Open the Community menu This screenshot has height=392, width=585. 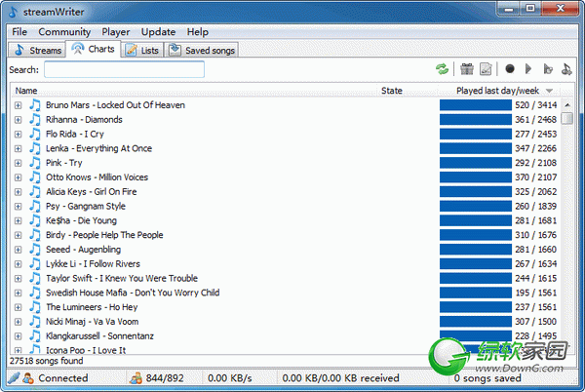(x=64, y=32)
